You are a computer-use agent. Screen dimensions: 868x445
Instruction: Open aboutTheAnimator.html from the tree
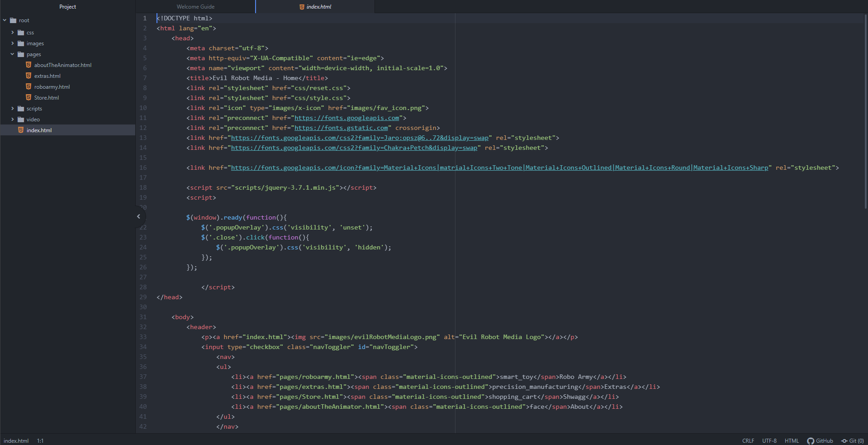click(63, 65)
